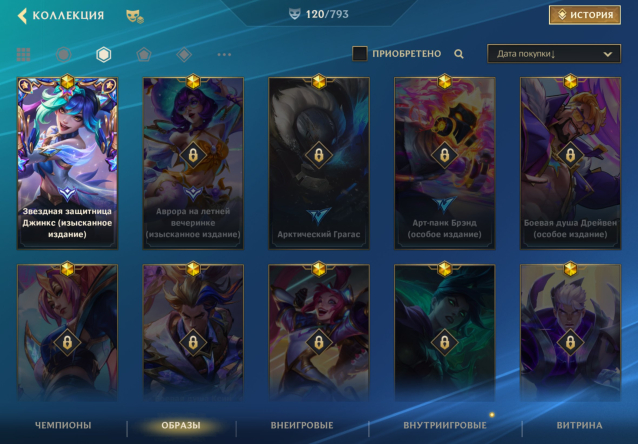Select the highlighted hexagon rarity filter

[103, 54]
